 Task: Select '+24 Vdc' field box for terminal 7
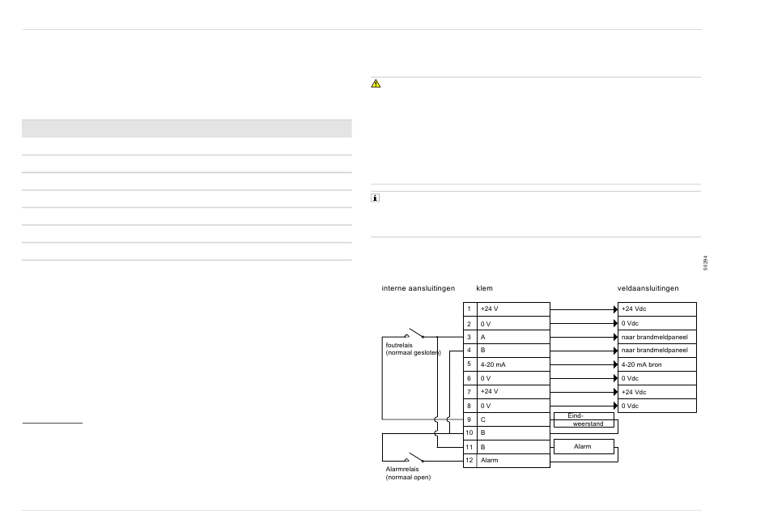click(657, 392)
